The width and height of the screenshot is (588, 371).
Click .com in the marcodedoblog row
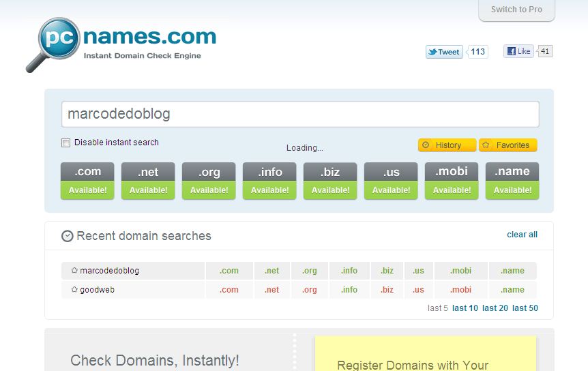coord(229,271)
